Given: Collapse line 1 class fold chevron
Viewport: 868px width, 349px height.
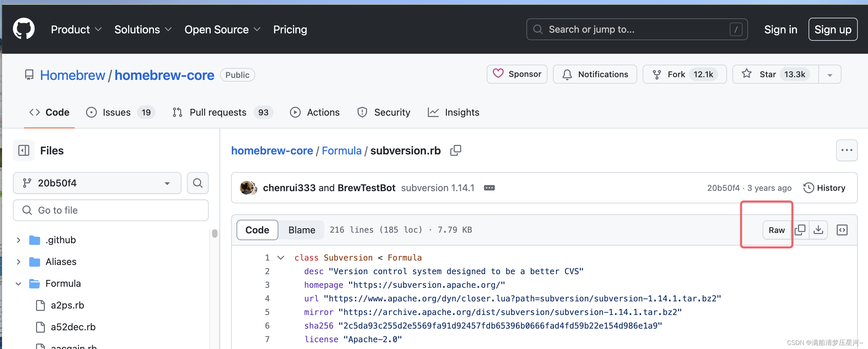Looking at the screenshot, I should coord(281,258).
